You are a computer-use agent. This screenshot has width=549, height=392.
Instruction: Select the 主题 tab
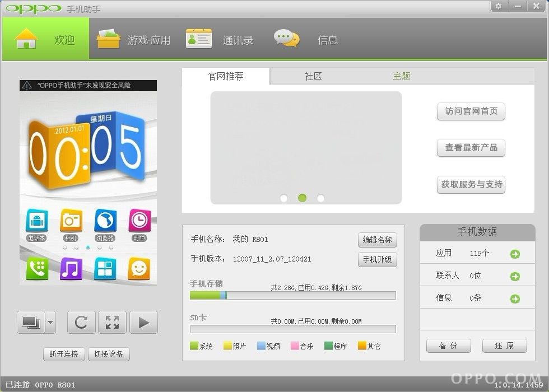(x=401, y=76)
